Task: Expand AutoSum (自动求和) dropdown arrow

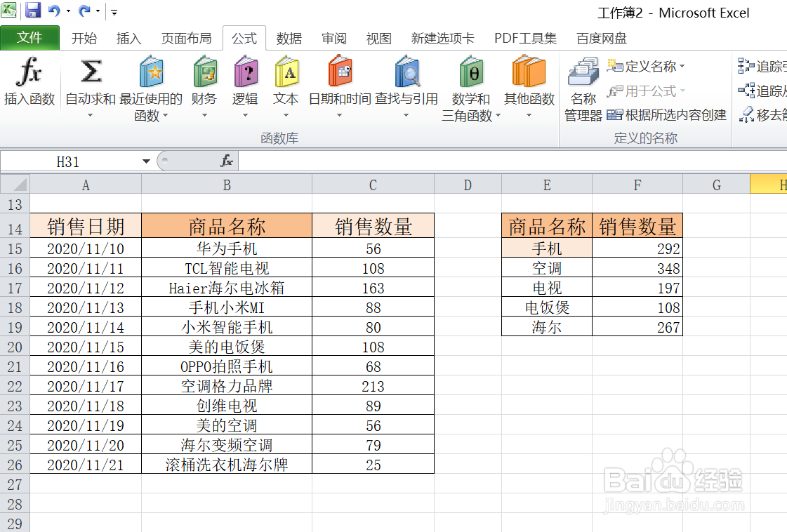Action: coord(91,115)
